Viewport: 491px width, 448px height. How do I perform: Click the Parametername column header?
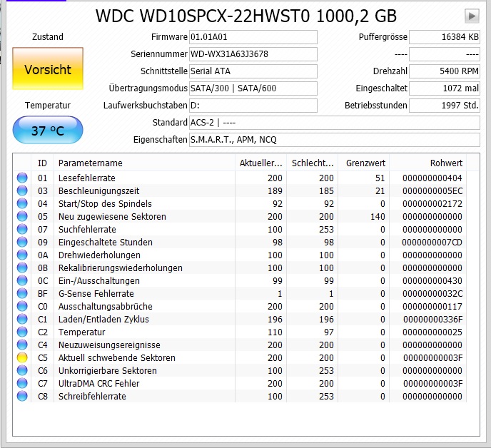[x=144, y=163]
